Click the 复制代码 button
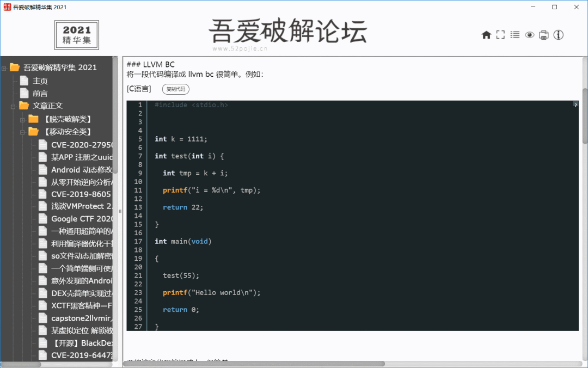588x368 pixels. coord(176,89)
